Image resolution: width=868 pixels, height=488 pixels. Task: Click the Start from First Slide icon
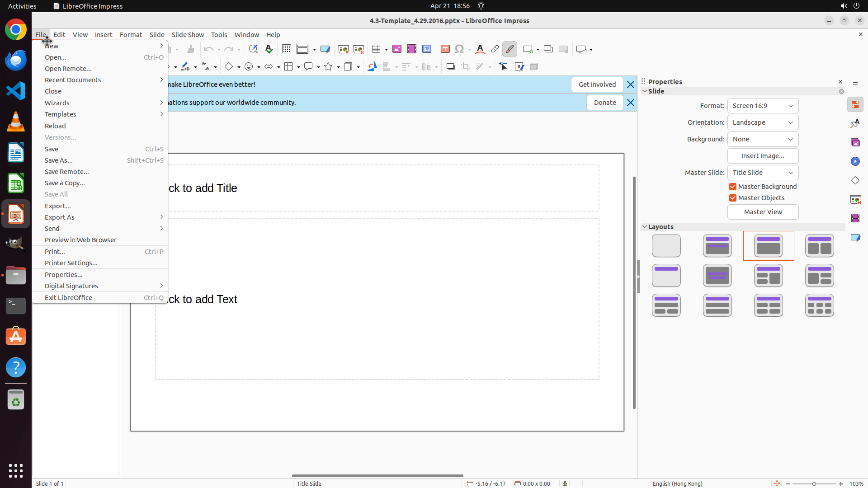point(344,49)
